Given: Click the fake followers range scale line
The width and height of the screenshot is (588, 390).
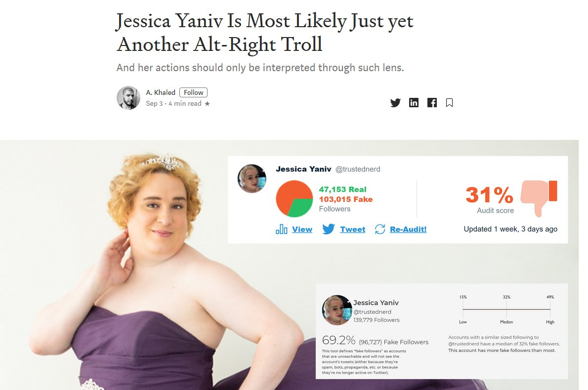Looking at the screenshot, I should pos(506,309).
